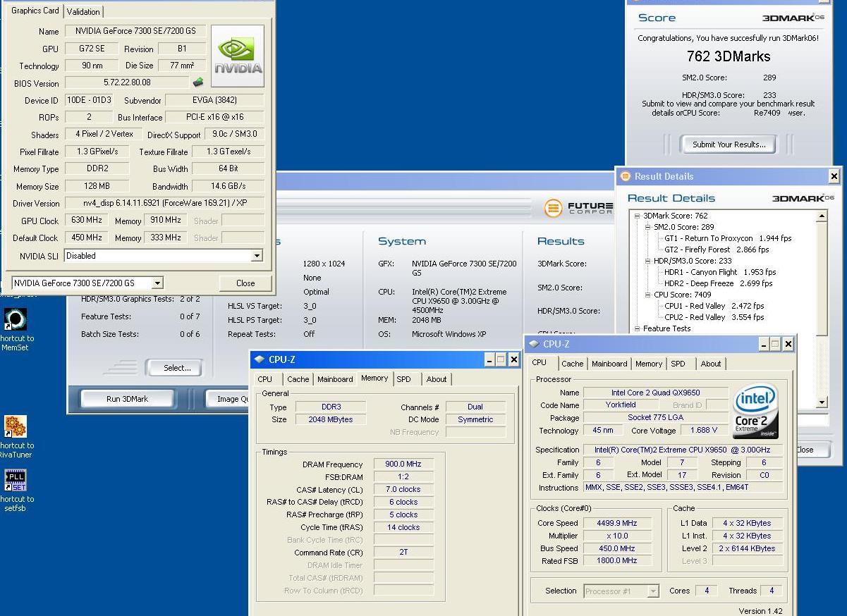Select GT2 - Firefly Forest row

[717, 250]
